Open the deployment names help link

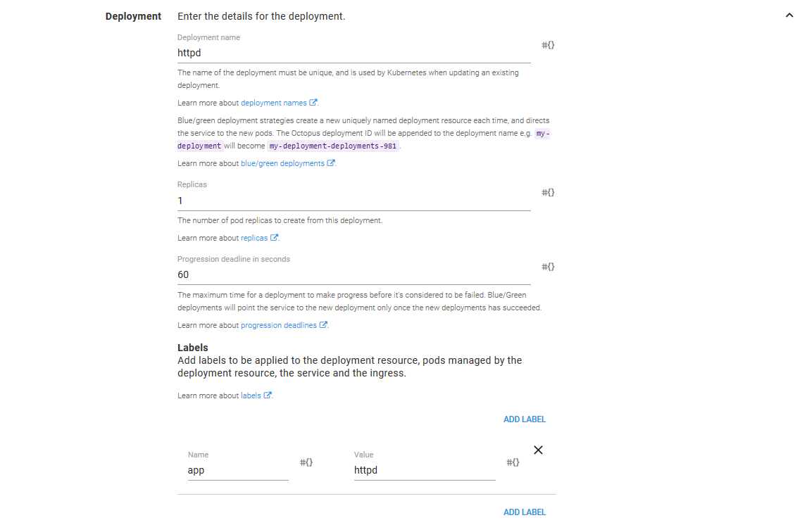pos(274,103)
